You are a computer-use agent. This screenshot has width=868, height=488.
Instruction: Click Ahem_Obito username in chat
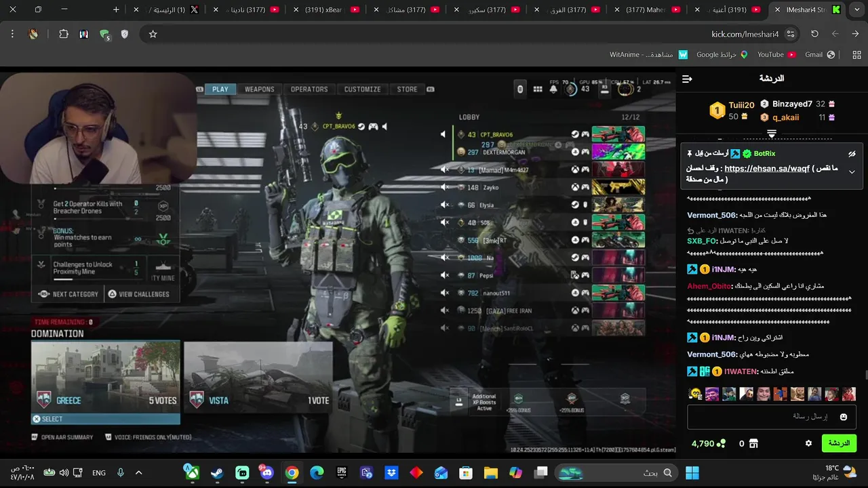pyautogui.click(x=710, y=286)
